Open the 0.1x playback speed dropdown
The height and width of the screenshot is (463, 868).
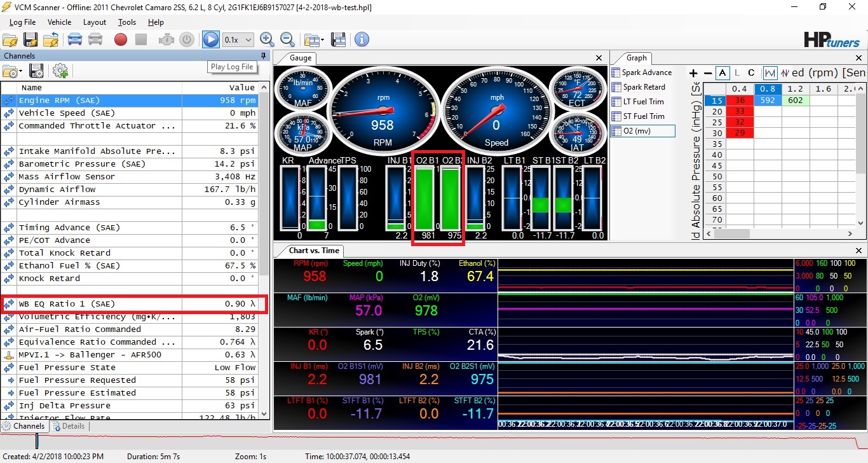238,39
